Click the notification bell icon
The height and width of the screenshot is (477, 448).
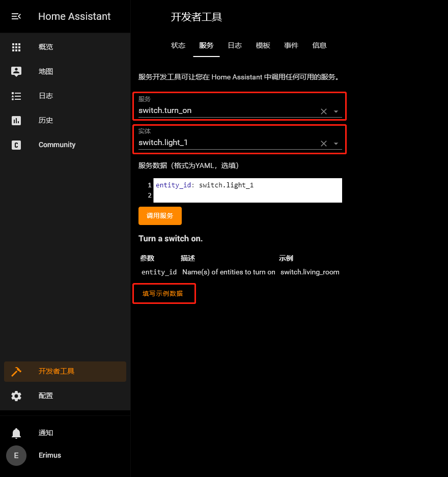(x=16, y=433)
